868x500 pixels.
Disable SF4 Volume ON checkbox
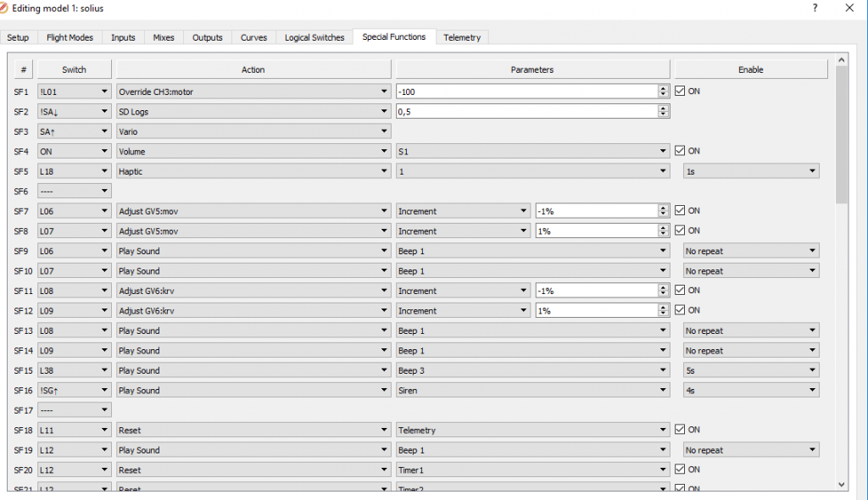click(x=680, y=151)
